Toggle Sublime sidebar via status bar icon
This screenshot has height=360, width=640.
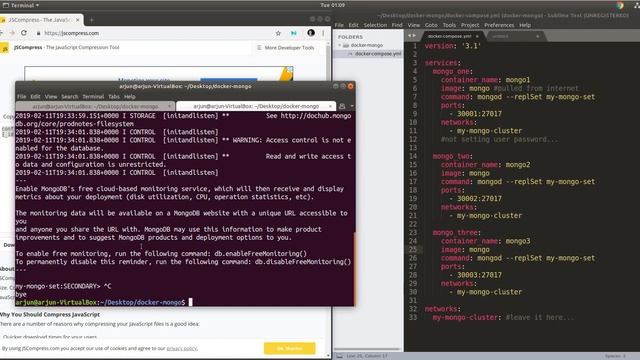tap(339, 356)
